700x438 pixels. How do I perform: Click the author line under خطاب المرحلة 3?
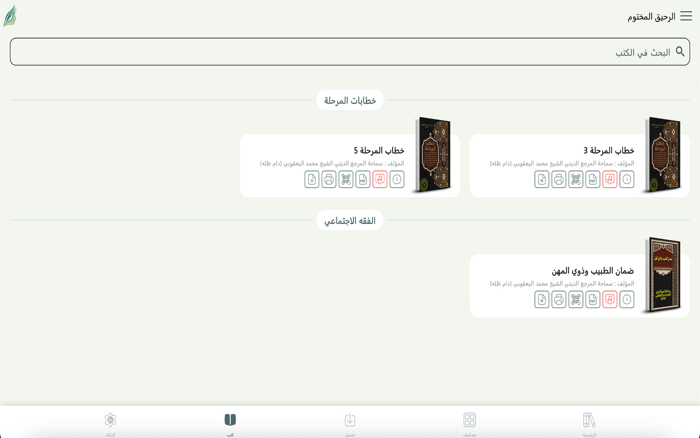pos(562,164)
